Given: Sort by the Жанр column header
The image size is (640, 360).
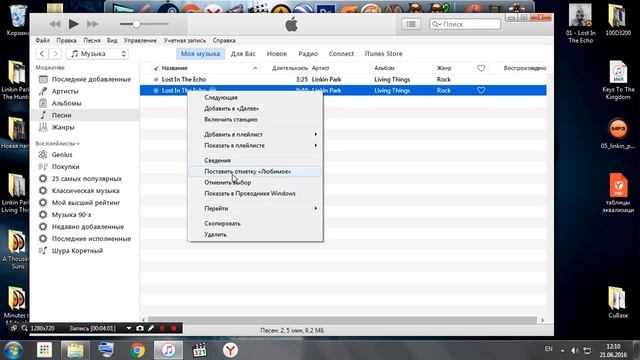Looking at the screenshot, I should (x=444, y=68).
